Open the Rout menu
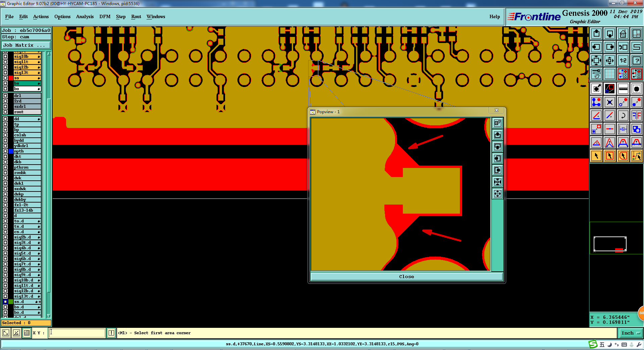Screen dimensions: 644x350 tap(136, 16)
